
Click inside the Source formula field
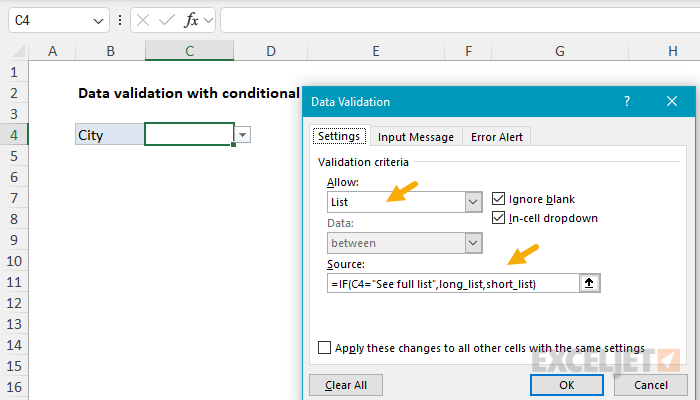pyautogui.click(x=453, y=283)
